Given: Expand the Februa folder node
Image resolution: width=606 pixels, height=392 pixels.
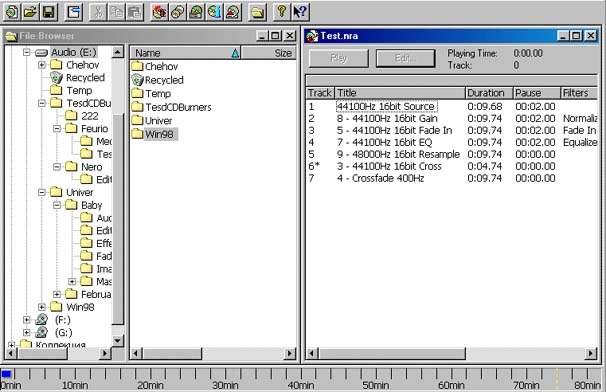Looking at the screenshot, I should (x=57, y=295).
